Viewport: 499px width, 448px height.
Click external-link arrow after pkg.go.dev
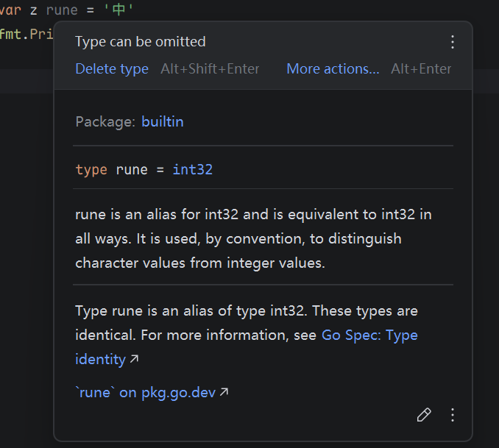(224, 393)
